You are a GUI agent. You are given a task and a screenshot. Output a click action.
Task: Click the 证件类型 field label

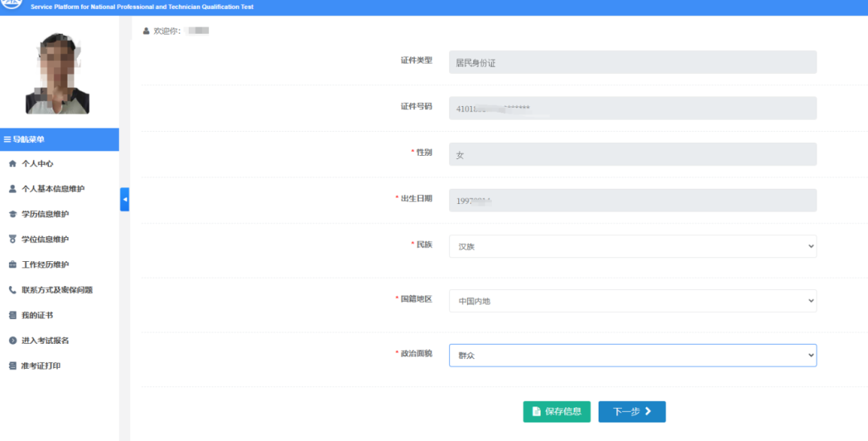point(416,60)
